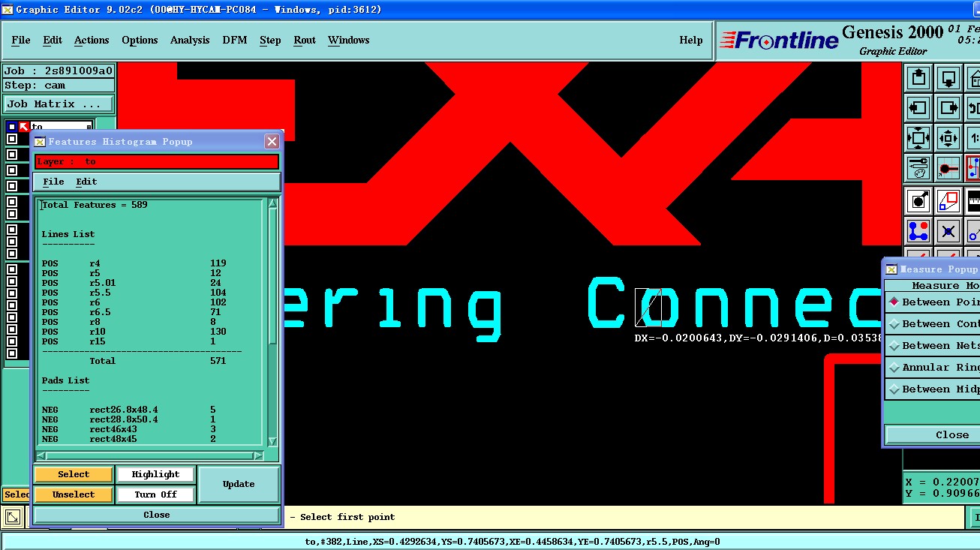Click the pan down icon in right toolbar

(x=948, y=77)
